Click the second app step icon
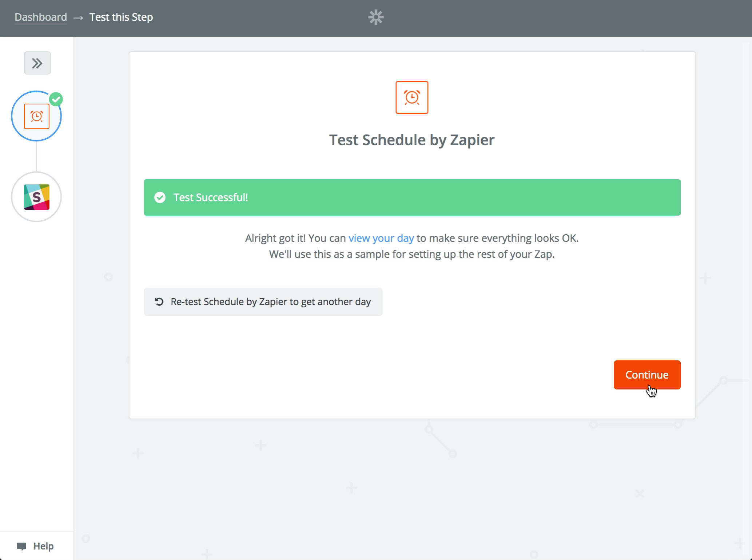 pos(36,197)
